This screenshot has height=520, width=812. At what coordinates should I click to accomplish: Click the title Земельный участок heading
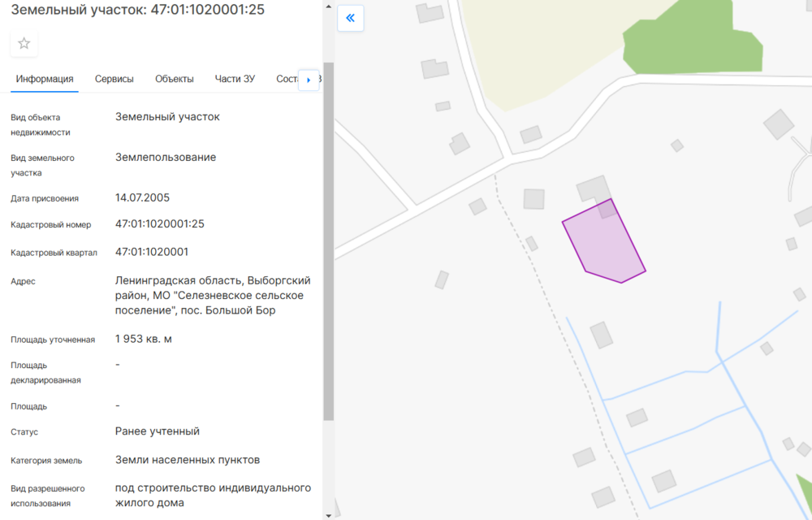(137, 10)
